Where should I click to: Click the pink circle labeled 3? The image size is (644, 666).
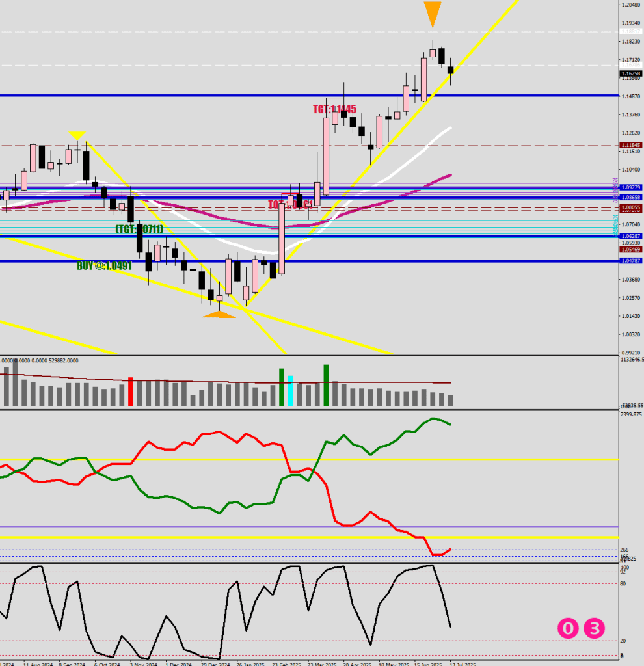pyautogui.click(x=594, y=628)
